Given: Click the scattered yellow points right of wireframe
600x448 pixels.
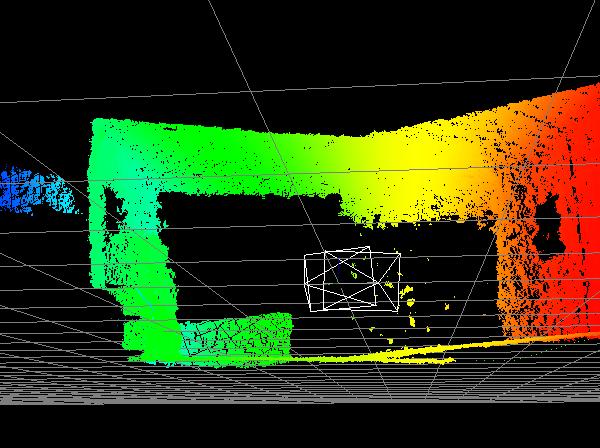Looking at the screenshot, I should point(410,295).
